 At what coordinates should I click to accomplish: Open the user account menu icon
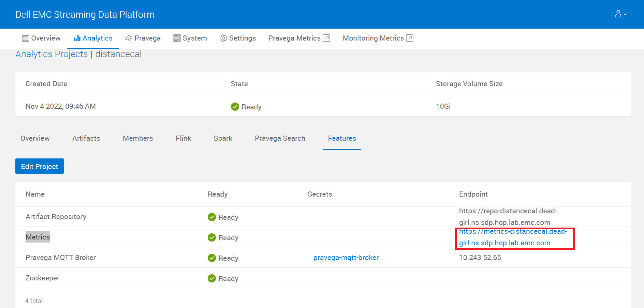pos(618,14)
